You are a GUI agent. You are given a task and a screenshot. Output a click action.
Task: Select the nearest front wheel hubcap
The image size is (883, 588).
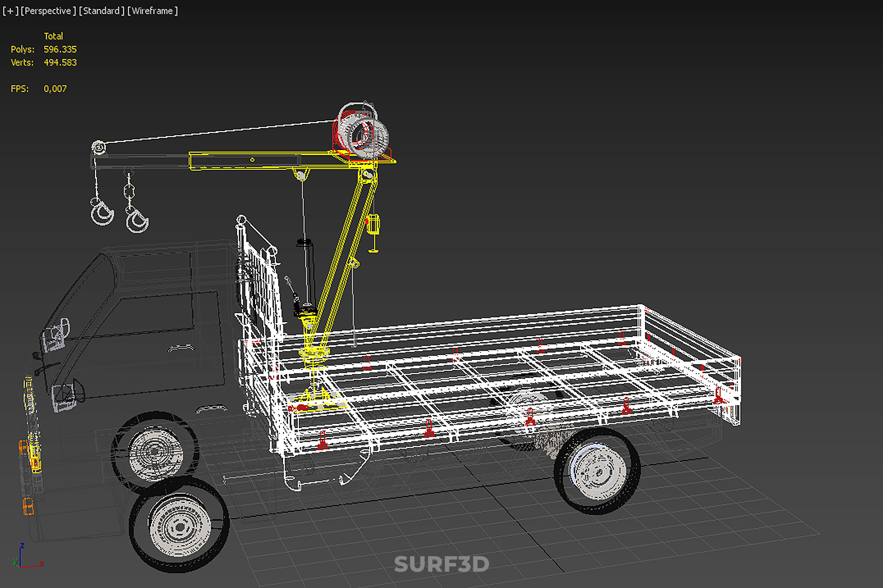pyautogui.click(x=180, y=526)
